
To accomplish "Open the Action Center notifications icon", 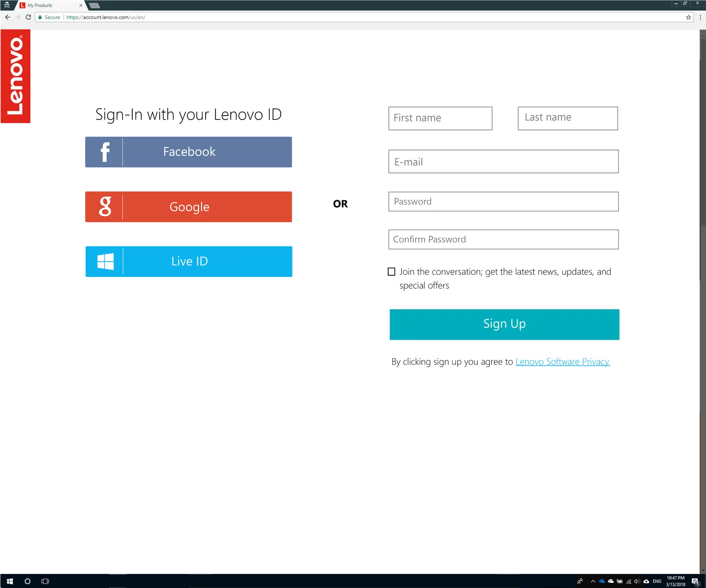I will pyautogui.click(x=695, y=581).
